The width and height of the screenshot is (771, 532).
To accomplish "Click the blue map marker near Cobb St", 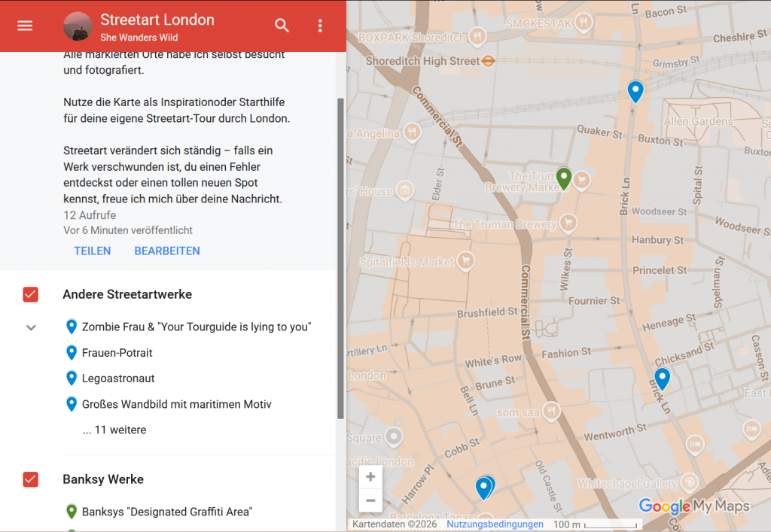I will coord(484,488).
